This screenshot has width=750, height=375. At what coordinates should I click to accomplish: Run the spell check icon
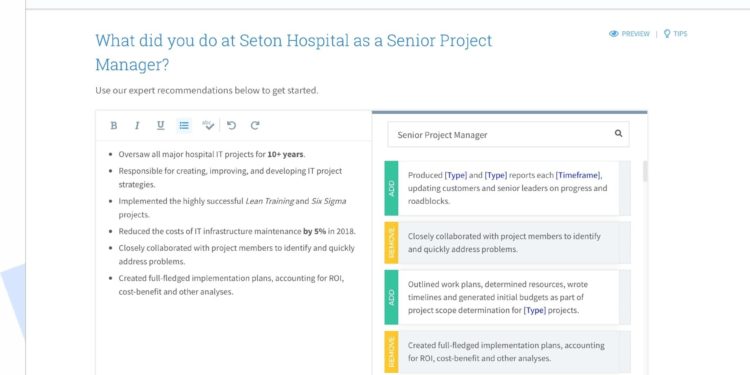pyautogui.click(x=208, y=125)
